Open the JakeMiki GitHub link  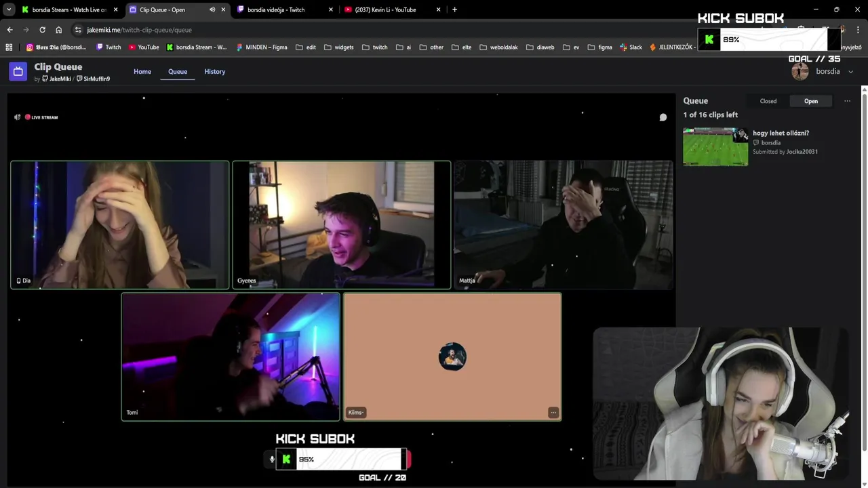click(x=57, y=79)
